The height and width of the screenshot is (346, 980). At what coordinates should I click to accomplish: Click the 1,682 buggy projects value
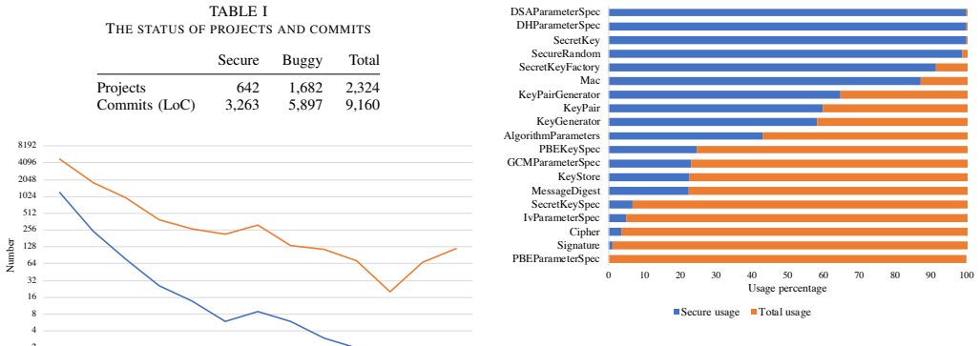[304, 88]
